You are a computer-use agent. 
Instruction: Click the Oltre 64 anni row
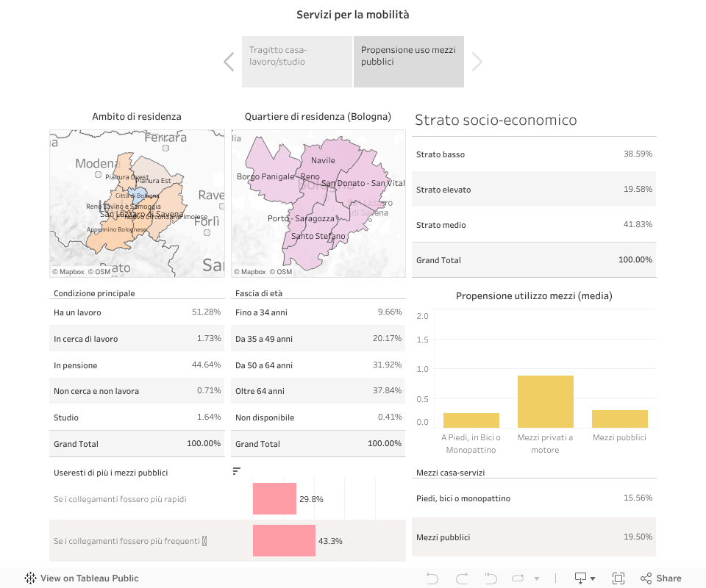pos(318,391)
